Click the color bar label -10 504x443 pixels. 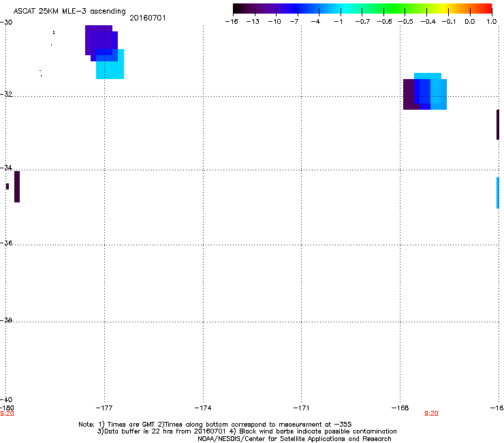274,22
